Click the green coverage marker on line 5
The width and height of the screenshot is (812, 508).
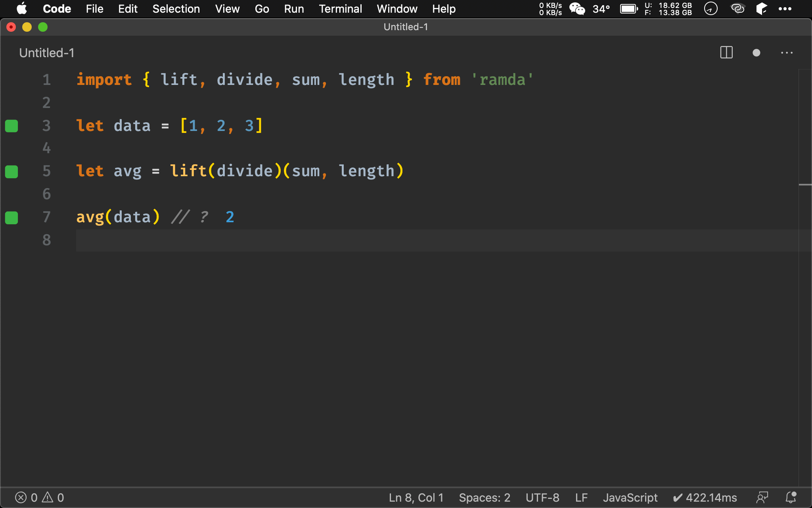(11, 172)
